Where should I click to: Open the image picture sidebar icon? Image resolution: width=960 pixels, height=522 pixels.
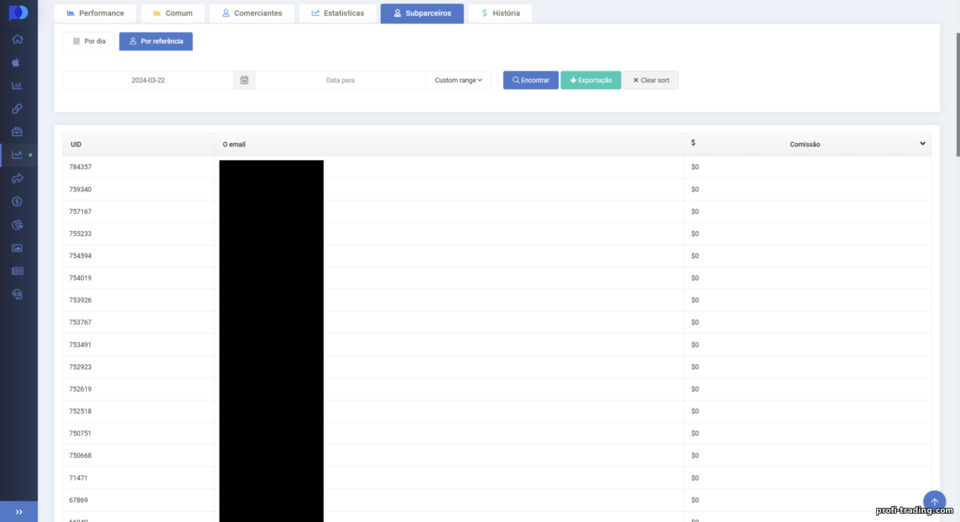tap(17, 248)
